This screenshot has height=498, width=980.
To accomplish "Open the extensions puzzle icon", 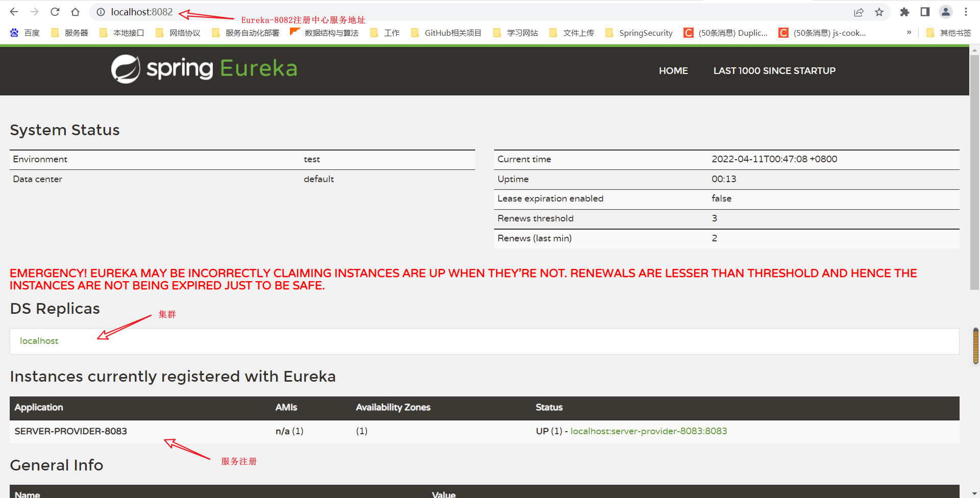I will 904,12.
